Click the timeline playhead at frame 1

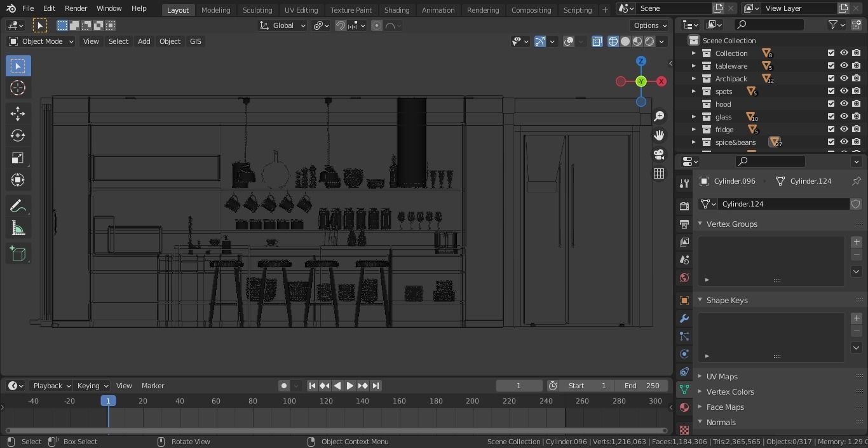pos(108,401)
